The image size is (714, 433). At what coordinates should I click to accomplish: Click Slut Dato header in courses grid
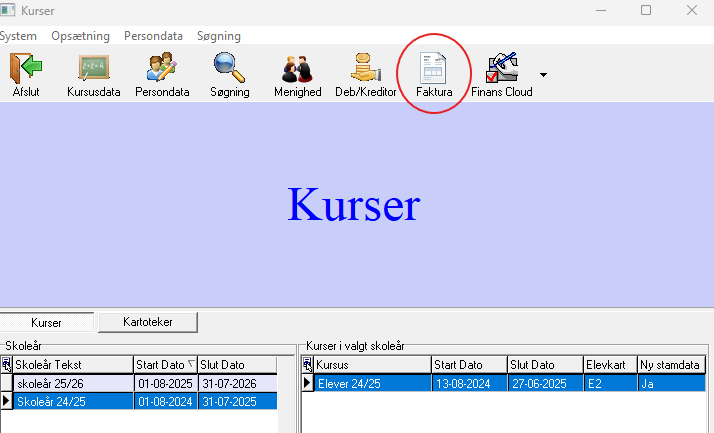(545, 365)
